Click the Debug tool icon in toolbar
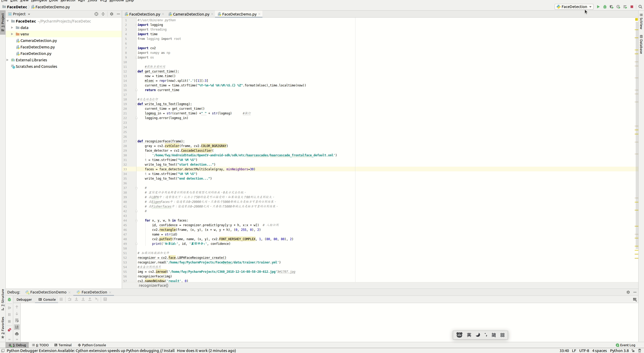 coord(605,7)
